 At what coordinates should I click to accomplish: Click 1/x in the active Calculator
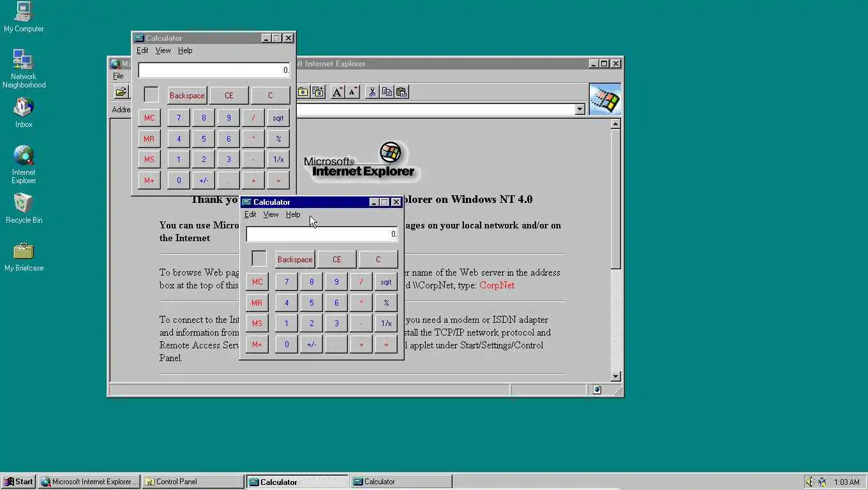click(x=386, y=323)
